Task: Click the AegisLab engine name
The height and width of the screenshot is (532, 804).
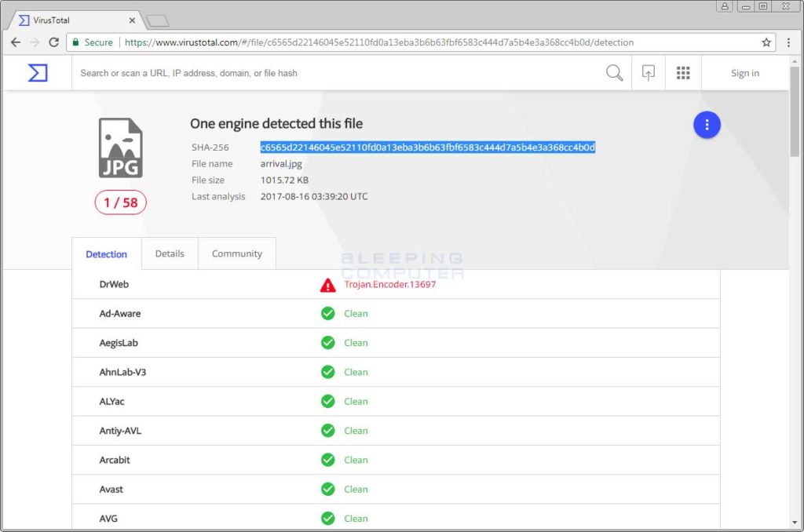Action: point(119,342)
